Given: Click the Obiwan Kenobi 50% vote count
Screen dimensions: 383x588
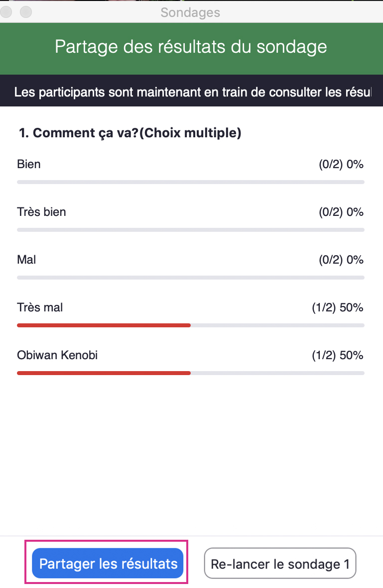Looking at the screenshot, I should point(337,355).
